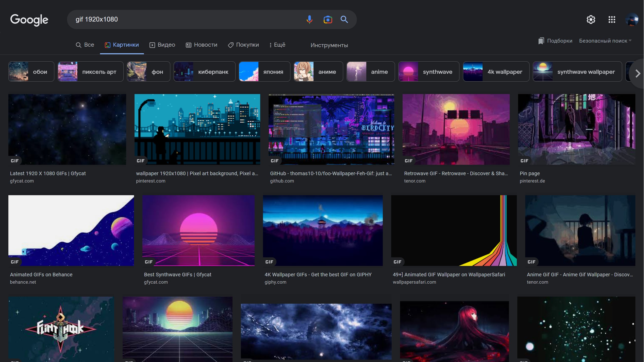The width and height of the screenshot is (644, 362).
Task: Open the settings gear menu
Action: point(591,20)
